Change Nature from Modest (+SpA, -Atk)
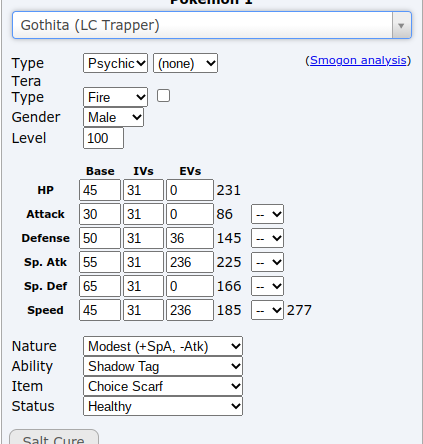 click(163, 346)
